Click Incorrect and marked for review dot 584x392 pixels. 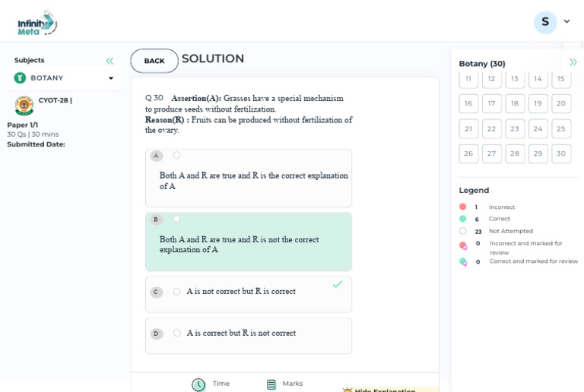pos(463,245)
